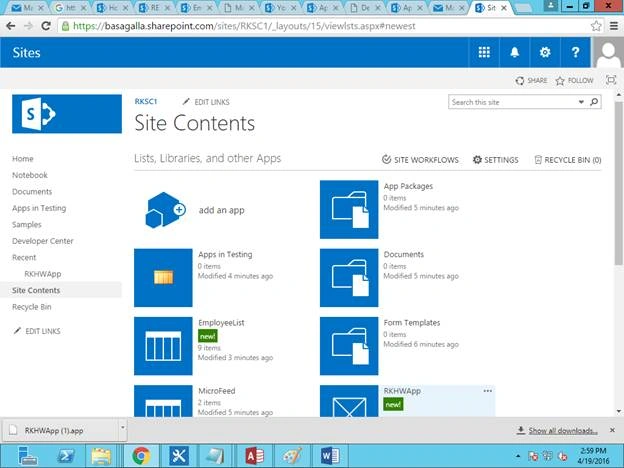Open the EmployeeList list tile

point(163,346)
